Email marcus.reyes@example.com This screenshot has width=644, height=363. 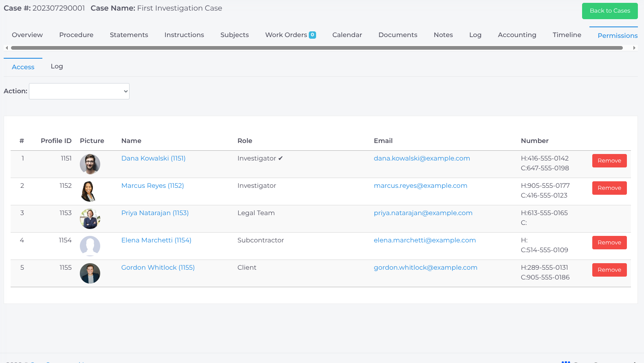tap(420, 186)
